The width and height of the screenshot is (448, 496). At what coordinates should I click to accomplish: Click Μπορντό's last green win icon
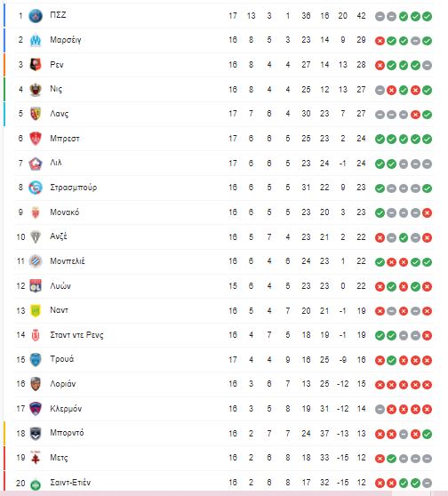coord(428,434)
